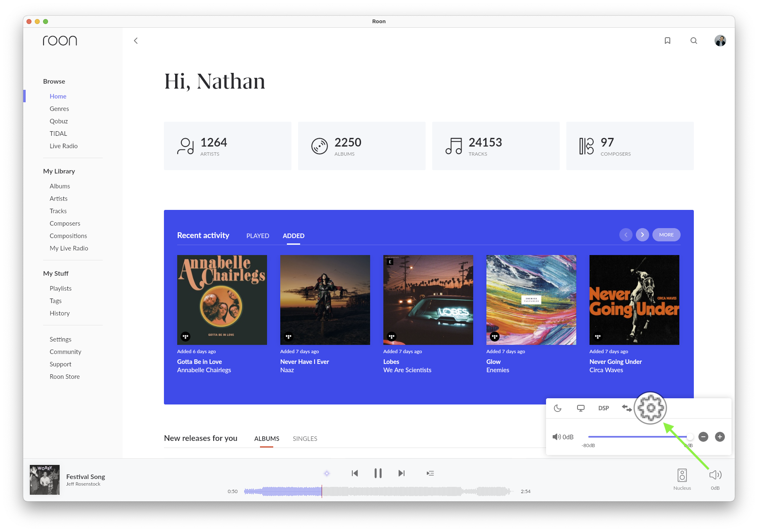The height and width of the screenshot is (532, 758).
Task: Open Settings in sidebar
Action: coord(60,339)
